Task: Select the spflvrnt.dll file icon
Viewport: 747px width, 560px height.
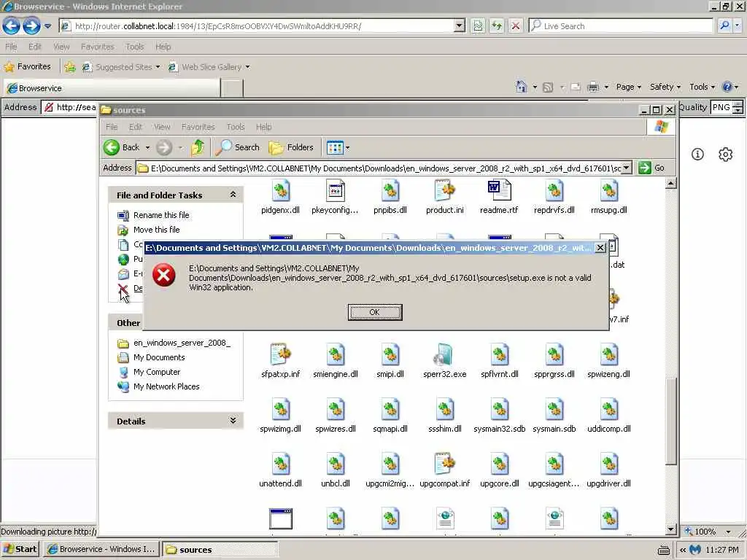Action: [x=499, y=354]
